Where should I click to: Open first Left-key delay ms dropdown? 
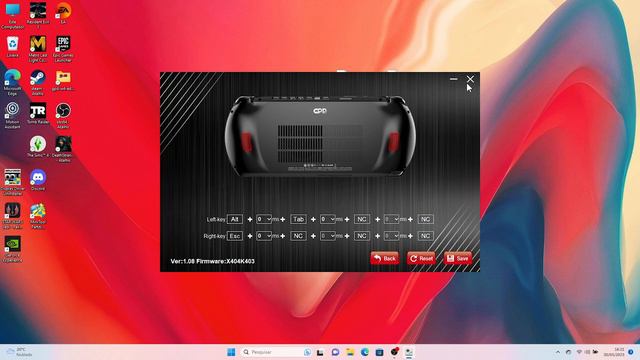pos(264,219)
